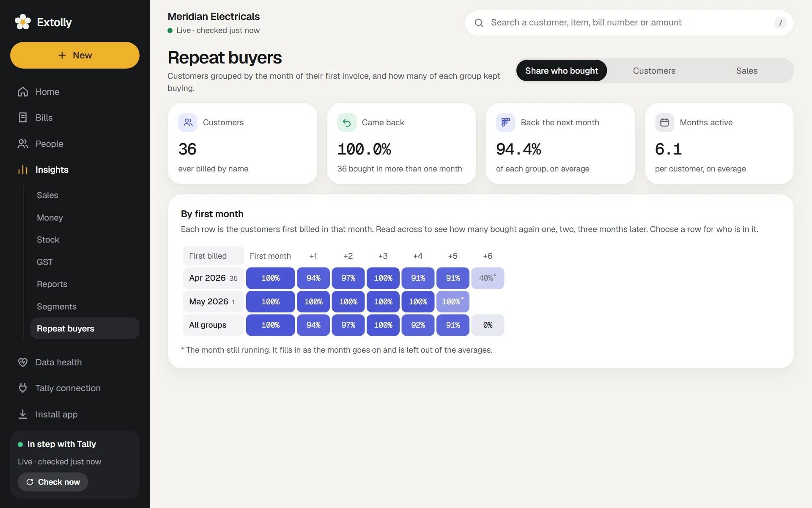Click All groups +4 cell 92%

coord(418,325)
